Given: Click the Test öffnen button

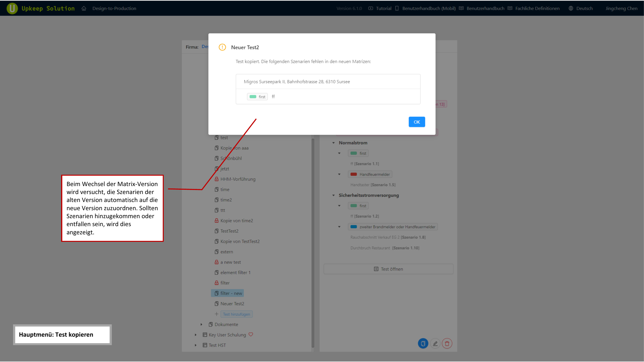Looking at the screenshot, I should [388, 269].
